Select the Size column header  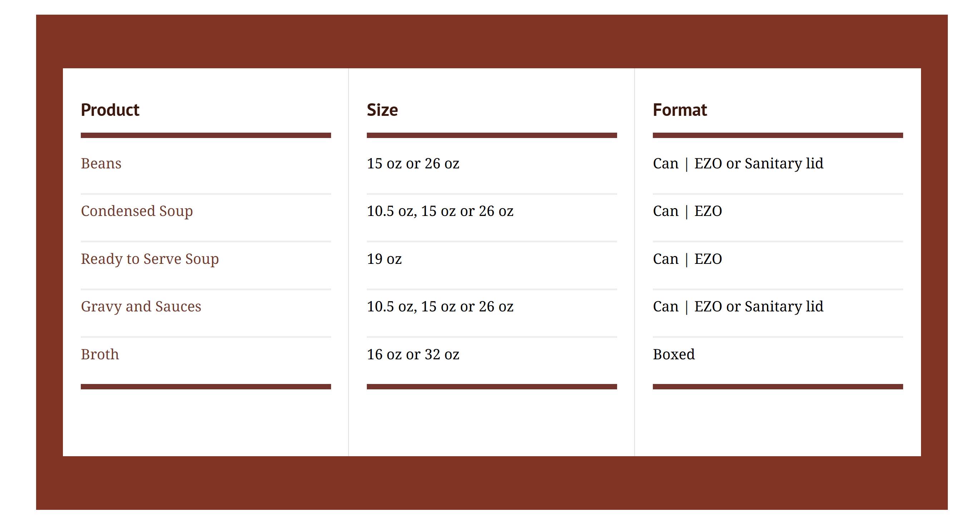pos(382,110)
